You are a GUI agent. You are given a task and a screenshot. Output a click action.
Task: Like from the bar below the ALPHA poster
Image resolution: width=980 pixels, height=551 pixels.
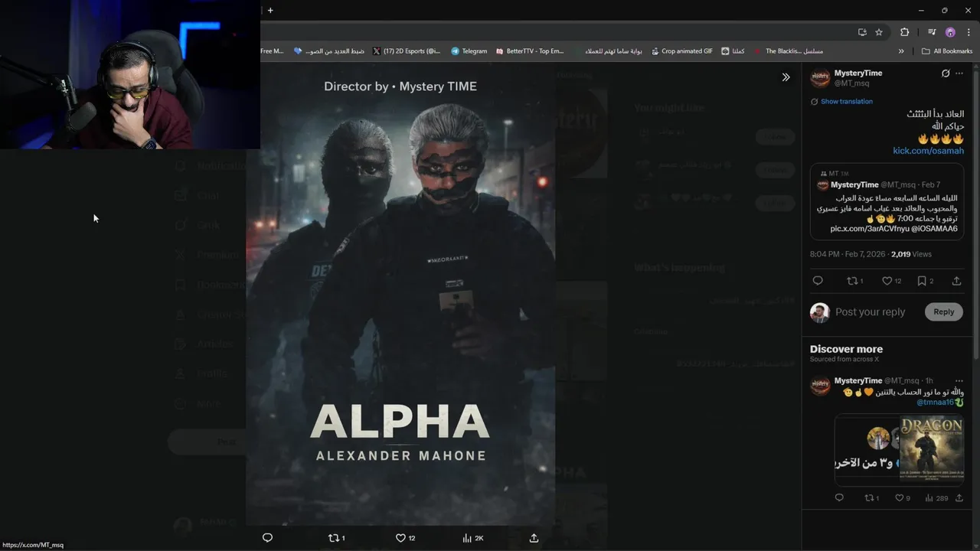(405, 538)
